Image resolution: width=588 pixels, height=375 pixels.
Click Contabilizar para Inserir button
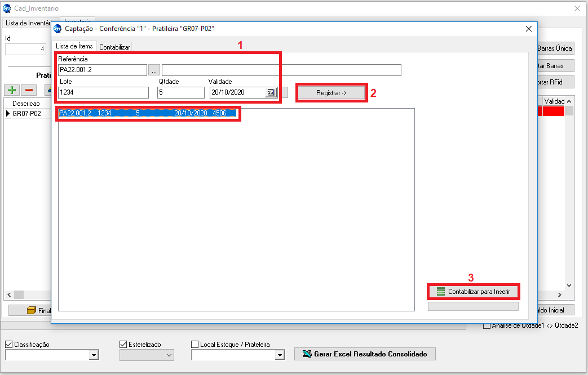click(x=473, y=292)
